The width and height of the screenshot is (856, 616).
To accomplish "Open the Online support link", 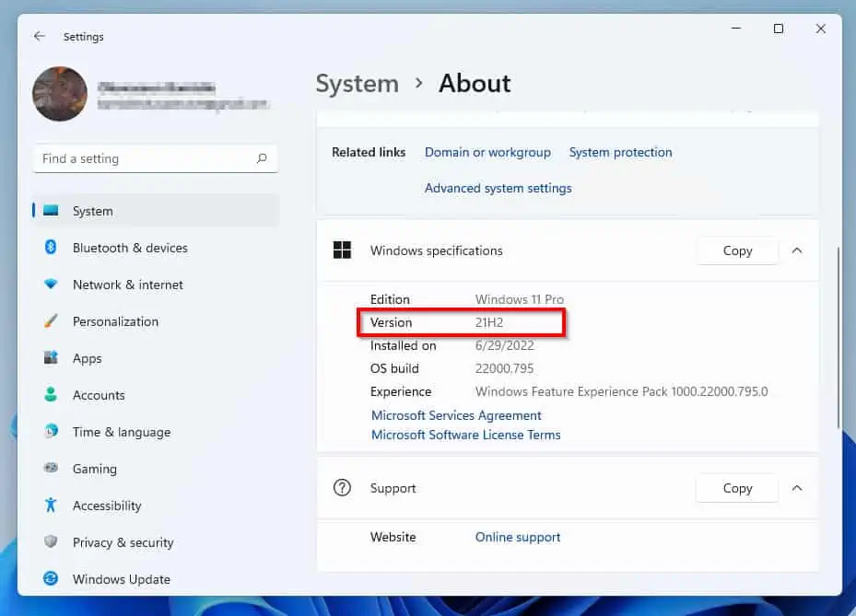I will click(518, 537).
